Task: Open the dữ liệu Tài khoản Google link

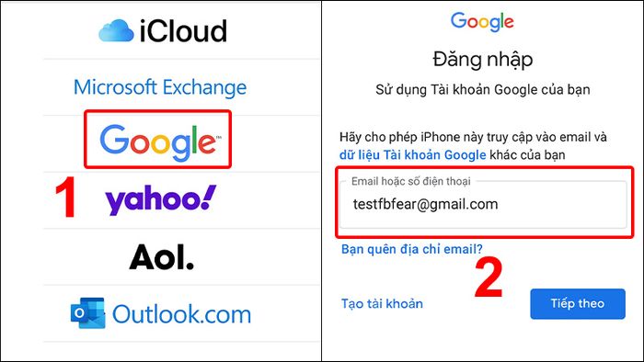Action: click(x=413, y=155)
